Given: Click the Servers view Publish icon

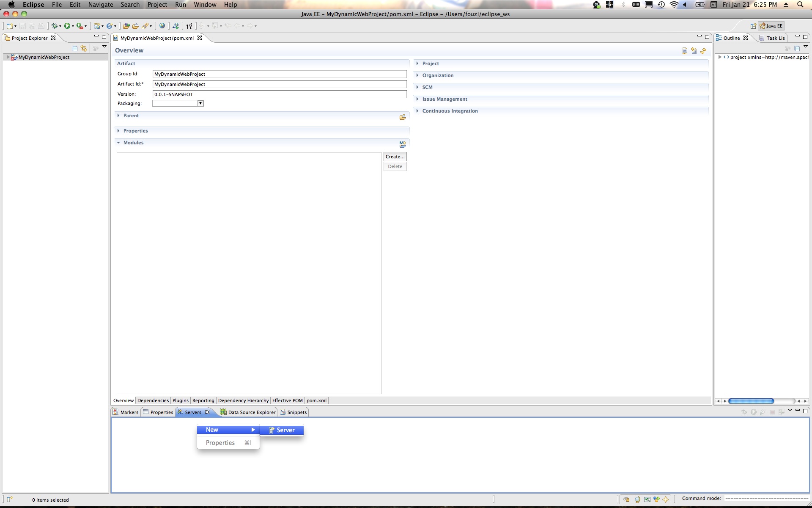Looking at the screenshot, I should [x=782, y=412].
